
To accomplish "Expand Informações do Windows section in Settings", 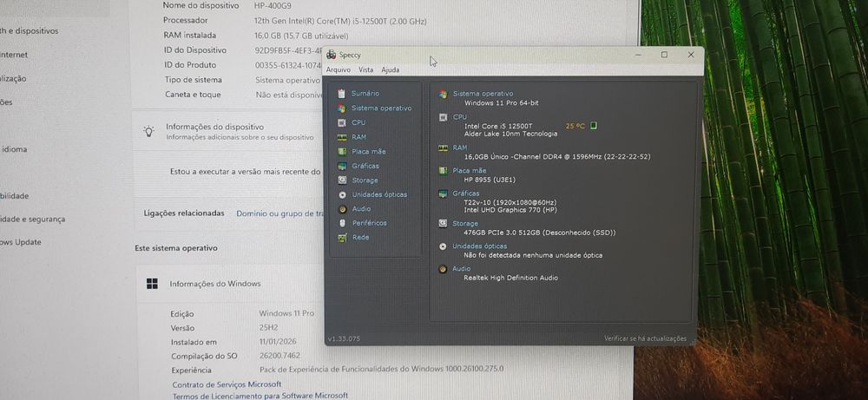I will click(230, 284).
